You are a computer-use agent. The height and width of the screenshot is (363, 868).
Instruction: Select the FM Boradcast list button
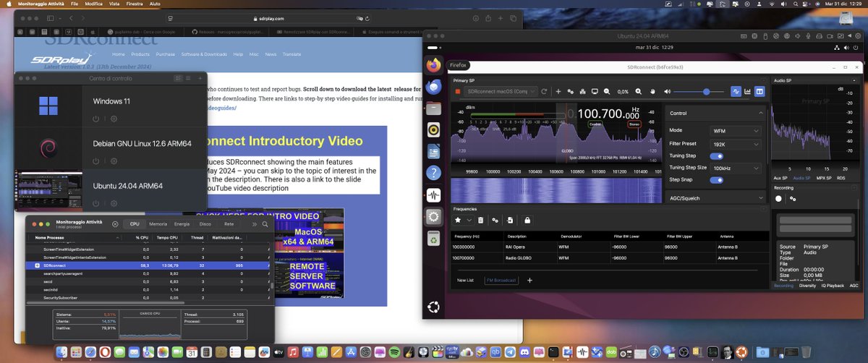pyautogui.click(x=501, y=280)
